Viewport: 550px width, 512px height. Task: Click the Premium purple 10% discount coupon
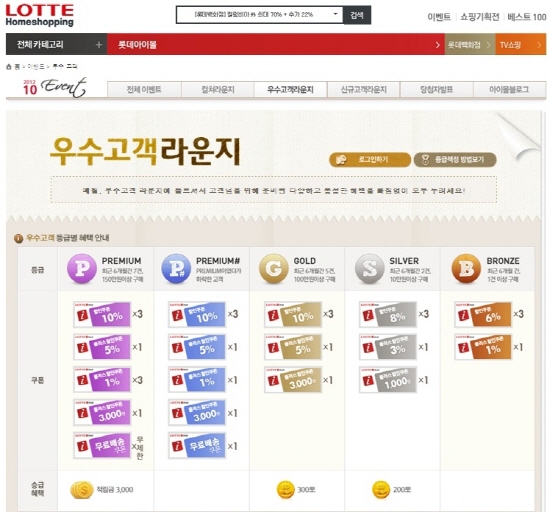(x=102, y=314)
